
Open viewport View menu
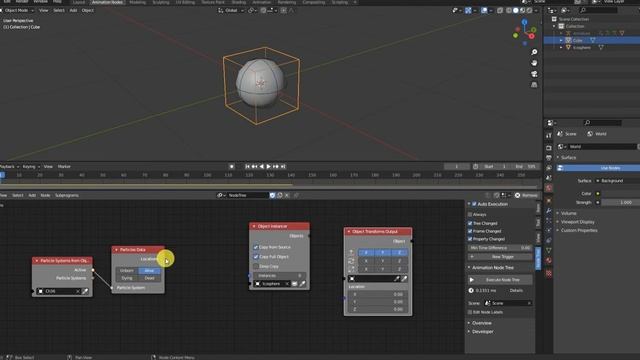(x=43, y=11)
